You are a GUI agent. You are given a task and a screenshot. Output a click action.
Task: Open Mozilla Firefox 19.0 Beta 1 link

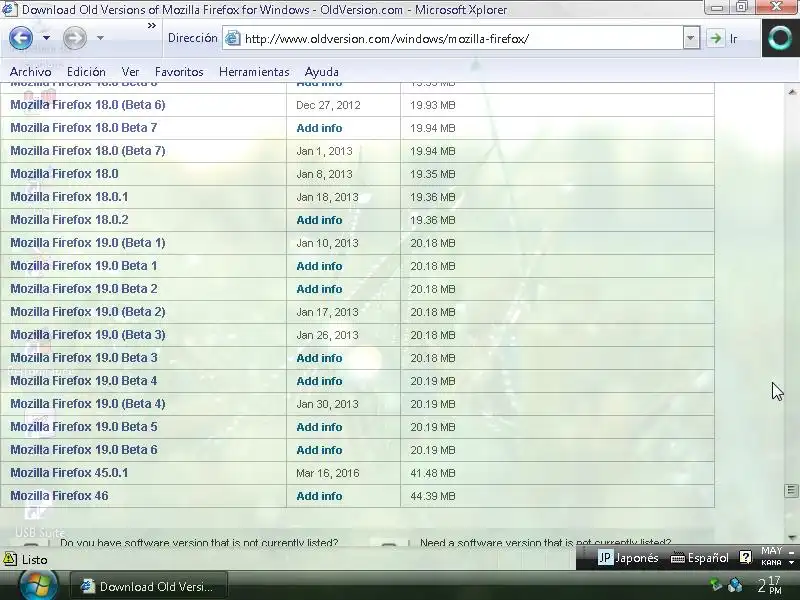click(x=84, y=265)
